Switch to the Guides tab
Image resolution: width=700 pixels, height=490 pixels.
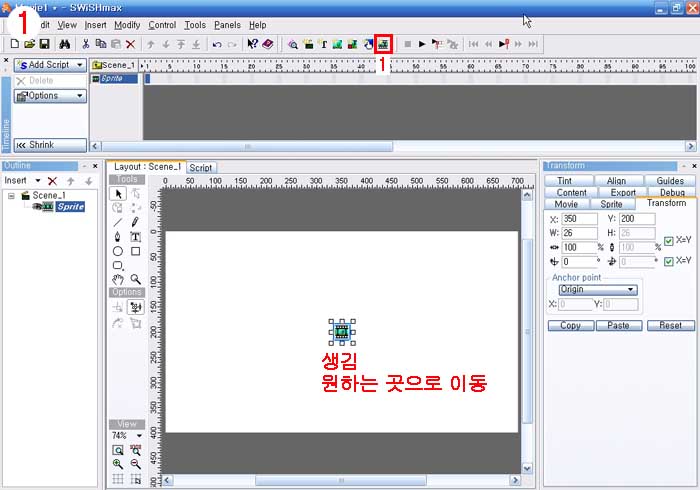coord(670,181)
